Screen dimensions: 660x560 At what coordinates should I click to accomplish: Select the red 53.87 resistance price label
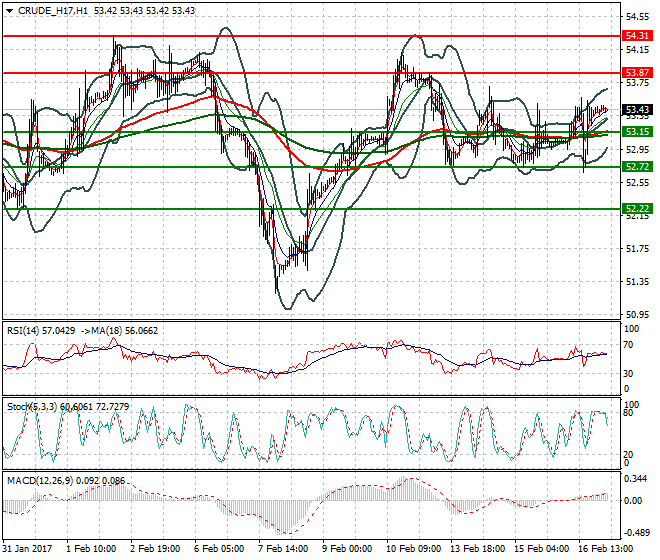[x=637, y=73]
